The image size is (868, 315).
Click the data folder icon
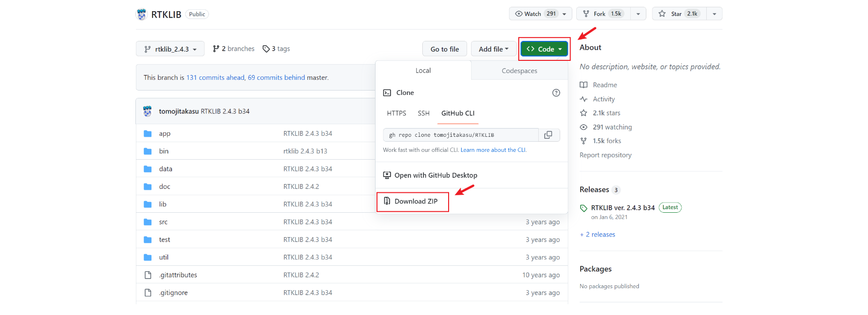(x=148, y=169)
